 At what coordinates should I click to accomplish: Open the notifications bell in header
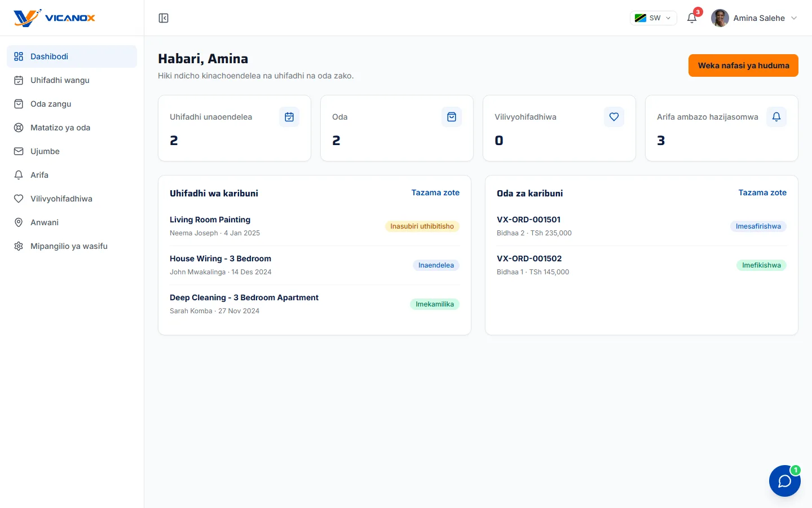(x=692, y=18)
